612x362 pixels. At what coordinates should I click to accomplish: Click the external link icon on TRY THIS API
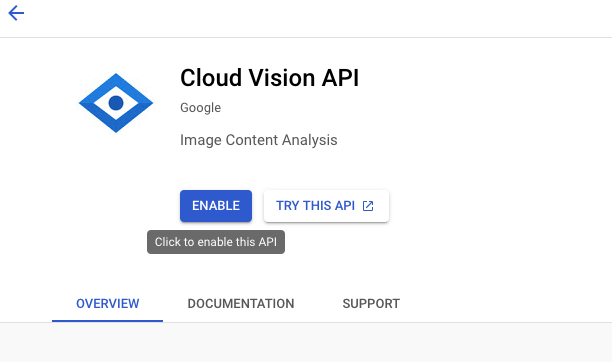click(368, 206)
